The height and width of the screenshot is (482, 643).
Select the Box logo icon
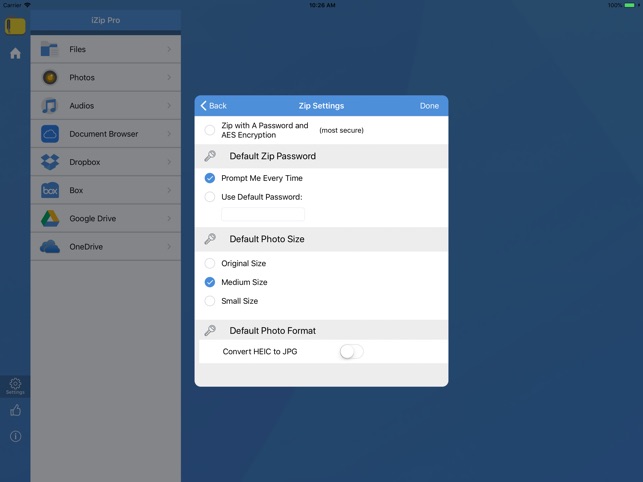pyautogui.click(x=50, y=190)
